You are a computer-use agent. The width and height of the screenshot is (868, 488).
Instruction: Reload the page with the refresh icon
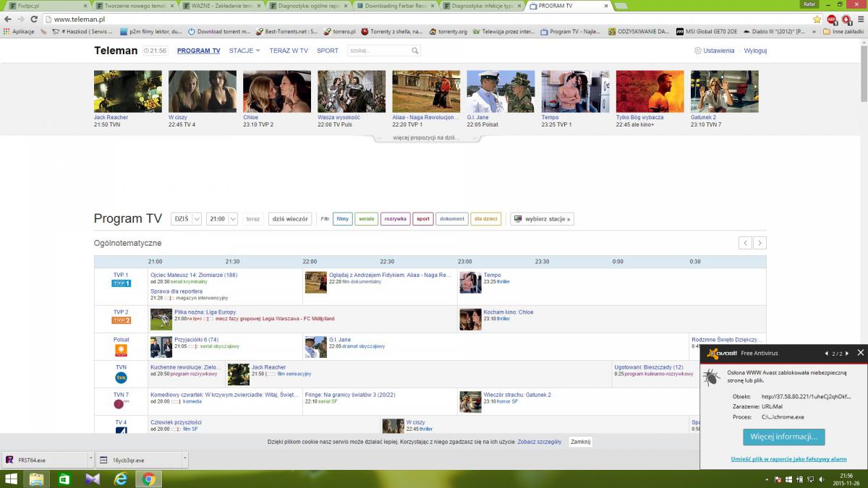[x=35, y=19]
